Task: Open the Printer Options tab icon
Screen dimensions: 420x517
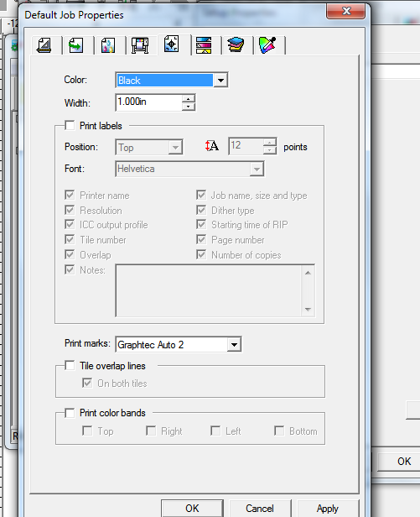Action: click(x=140, y=45)
